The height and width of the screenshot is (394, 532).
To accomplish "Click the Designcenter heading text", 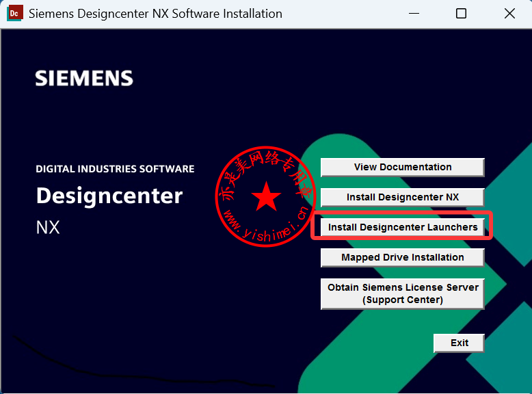I will (x=109, y=196).
